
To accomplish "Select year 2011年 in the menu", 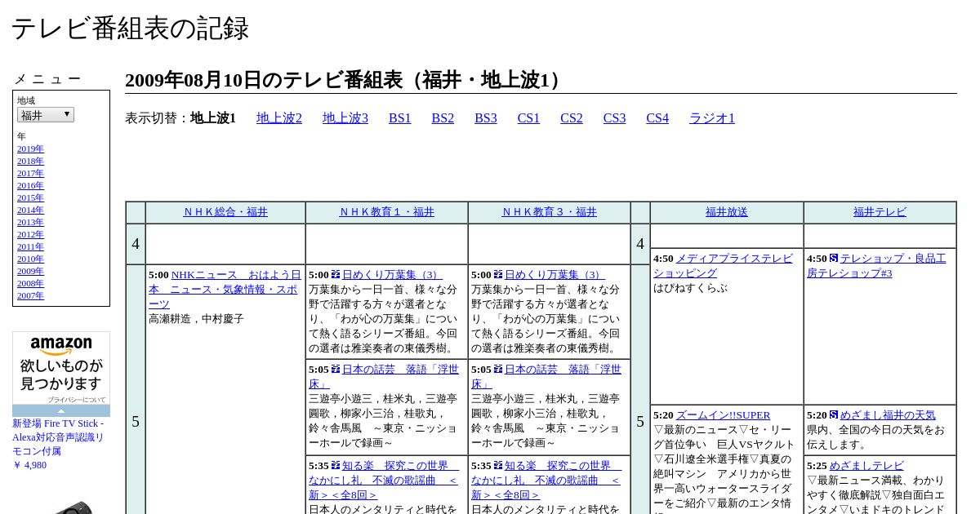I will tap(30, 247).
